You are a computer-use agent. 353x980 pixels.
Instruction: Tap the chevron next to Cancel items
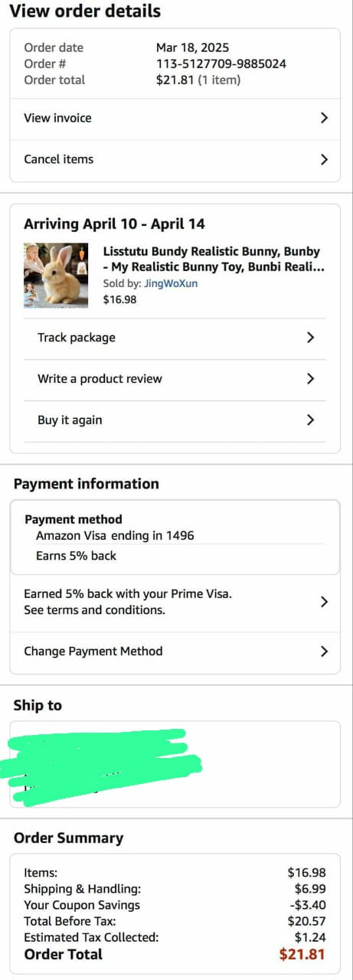pyautogui.click(x=324, y=159)
